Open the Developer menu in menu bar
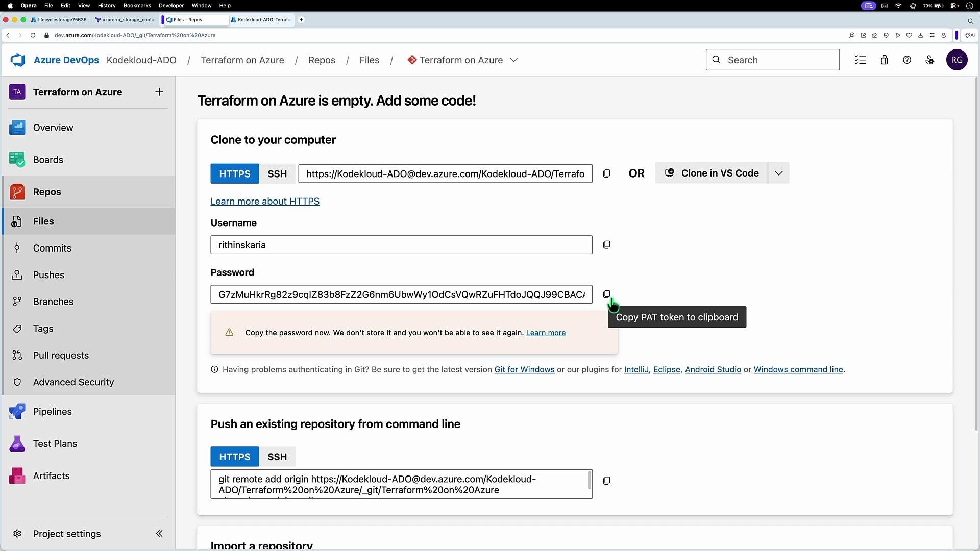Image resolution: width=980 pixels, height=551 pixels. [x=171, y=6]
